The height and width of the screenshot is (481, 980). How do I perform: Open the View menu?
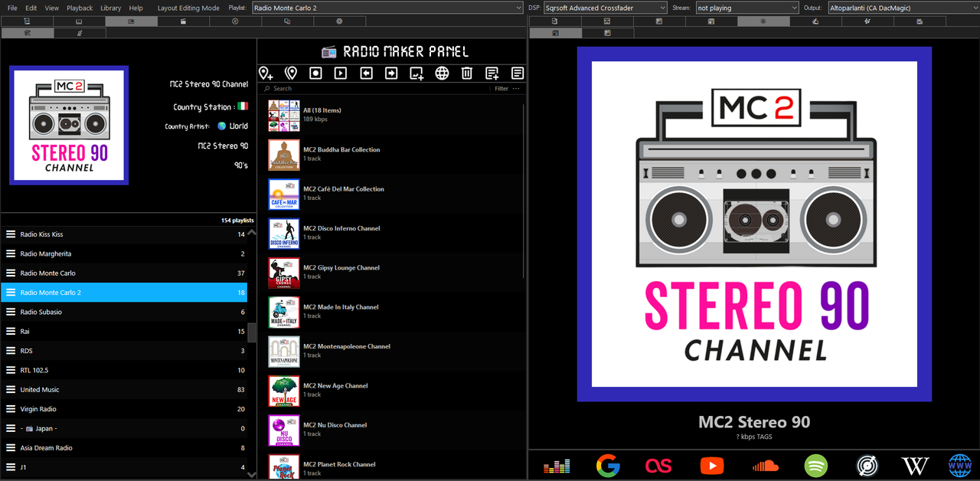click(52, 8)
